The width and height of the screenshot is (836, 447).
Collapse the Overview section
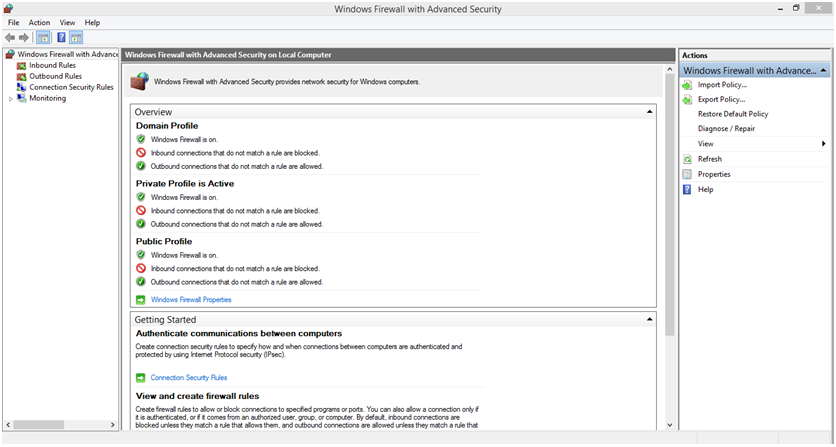[650, 112]
